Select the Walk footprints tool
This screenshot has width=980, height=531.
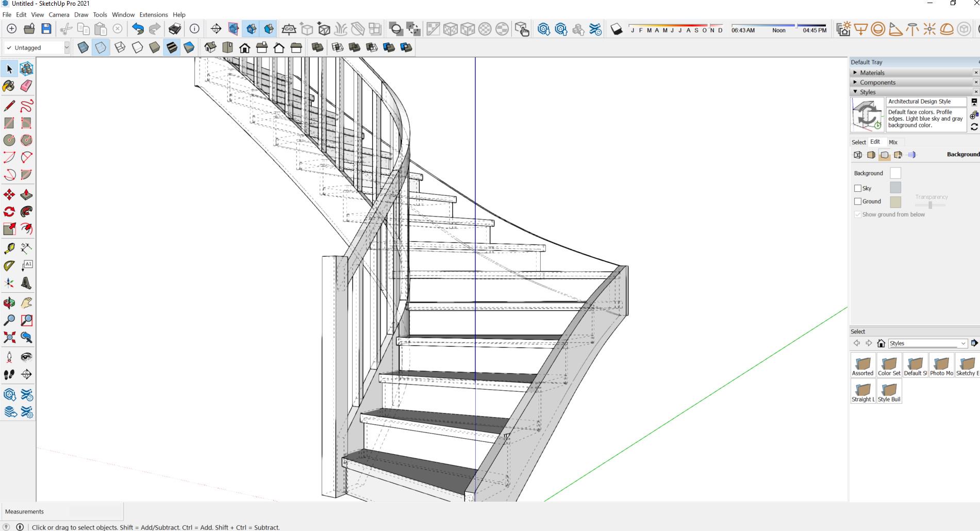9,374
